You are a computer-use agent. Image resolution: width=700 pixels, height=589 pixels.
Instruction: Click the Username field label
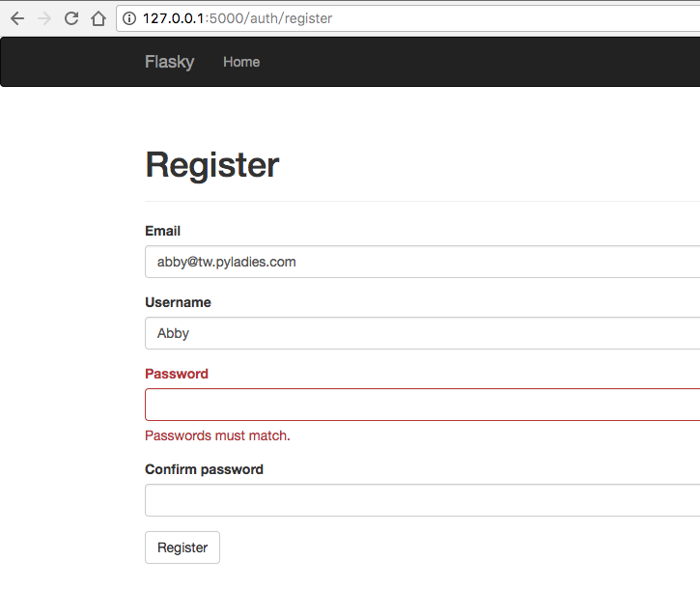point(178,302)
